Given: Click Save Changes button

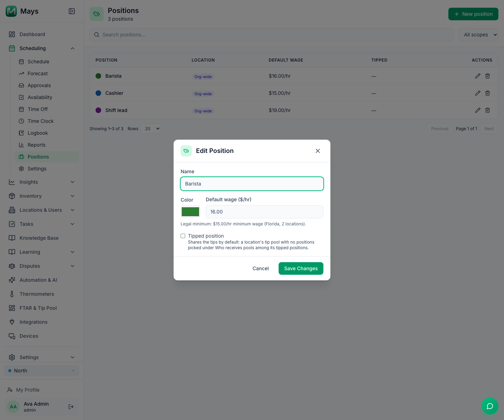Looking at the screenshot, I should pos(301,268).
